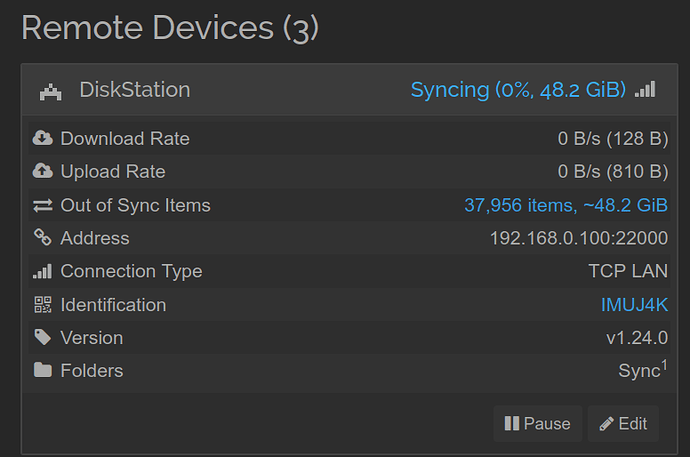Click the Download Rate value 0 B/s
The height and width of the screenshot is (457, 690).
(x=579, y=139)
